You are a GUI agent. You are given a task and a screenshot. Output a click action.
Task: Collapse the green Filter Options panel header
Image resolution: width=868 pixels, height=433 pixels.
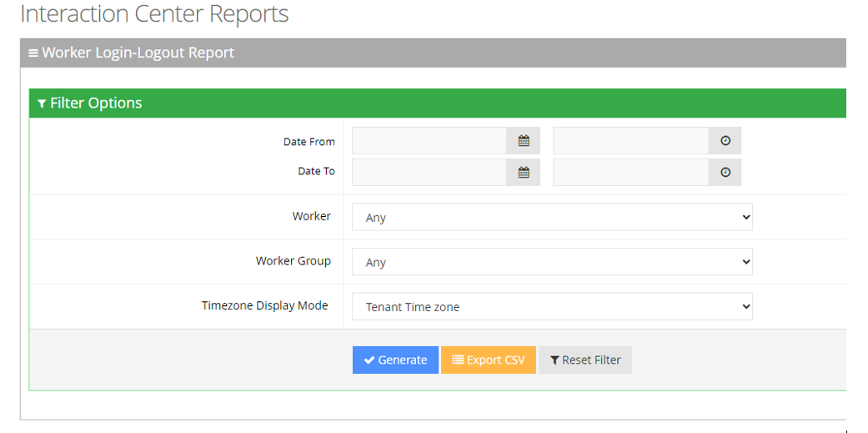pos(438,103)
